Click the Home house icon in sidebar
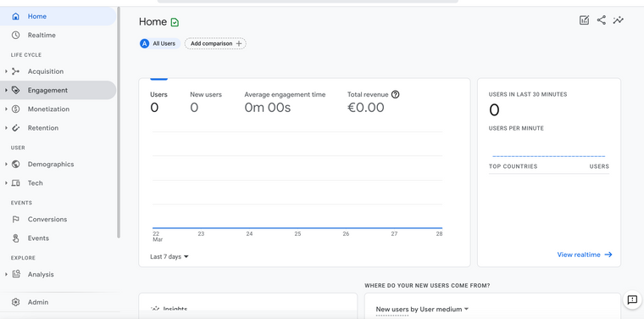 pos(15,16)
